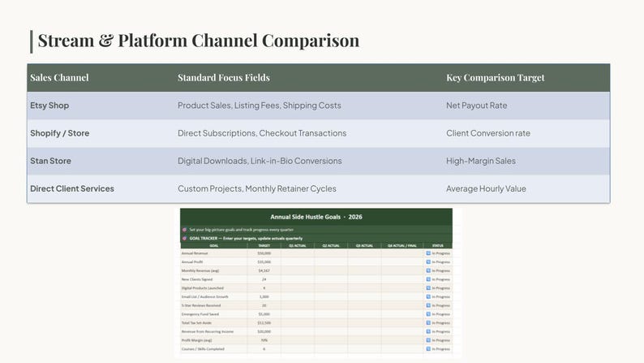Click the status icon in New Clients Signed row
Screen dimensions: 644x363
(x=428, y=279)
